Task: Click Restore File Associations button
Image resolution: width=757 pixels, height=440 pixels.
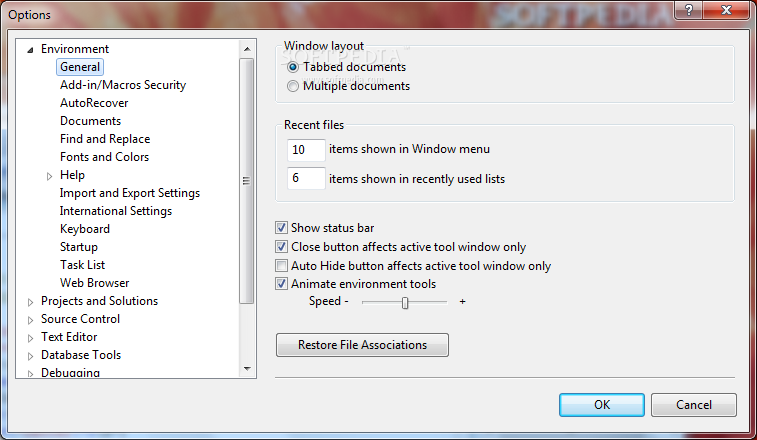Action: click(362, 345)
